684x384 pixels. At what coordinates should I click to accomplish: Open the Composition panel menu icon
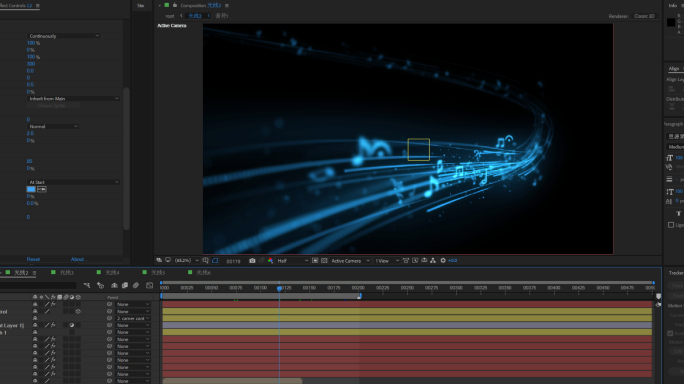[x=227, y=5]
